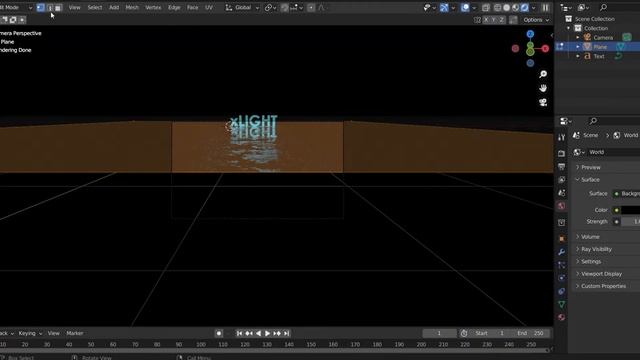Open the Mesh menu

point(132,7)
